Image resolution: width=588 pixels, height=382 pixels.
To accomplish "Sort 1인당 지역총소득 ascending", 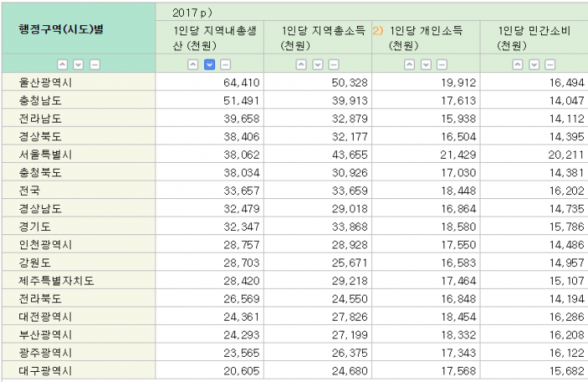I will [x=302, y=65].
